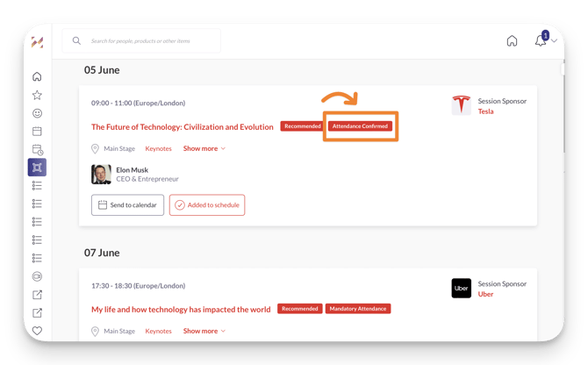The height and width of the screenshot is (365, 588).
Task: Open the Uber sponsor link
Action: 485,294
